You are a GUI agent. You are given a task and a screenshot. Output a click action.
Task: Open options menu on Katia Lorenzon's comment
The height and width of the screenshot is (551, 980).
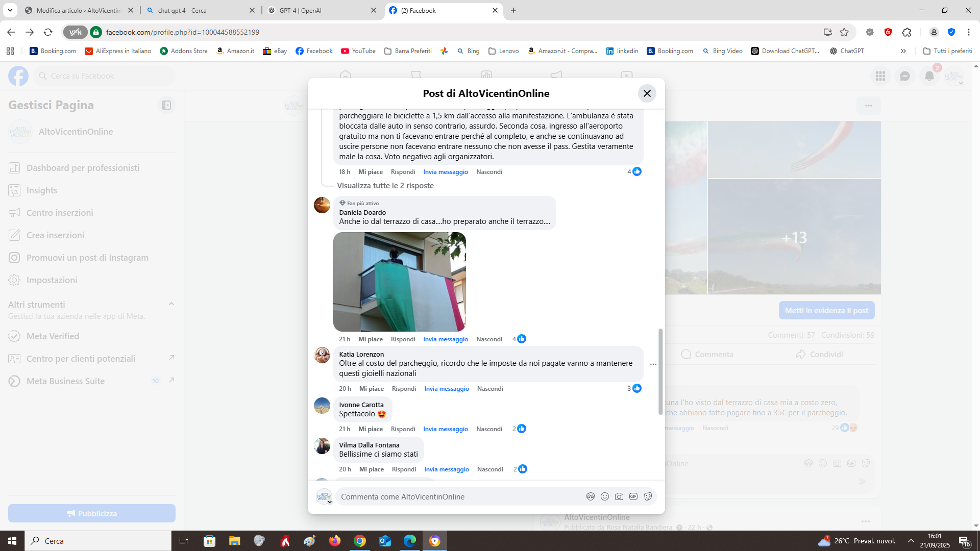tap(653, 364)
